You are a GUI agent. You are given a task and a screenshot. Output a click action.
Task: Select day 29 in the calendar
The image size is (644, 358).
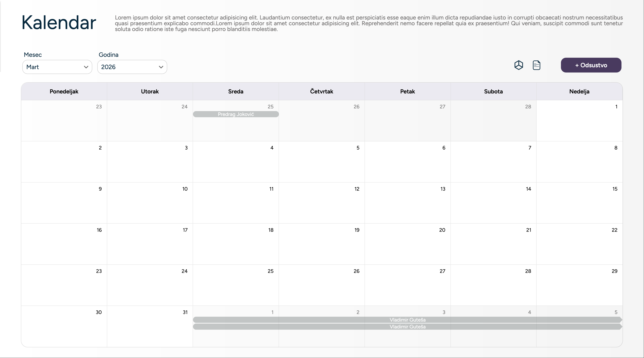pos(579,285)
